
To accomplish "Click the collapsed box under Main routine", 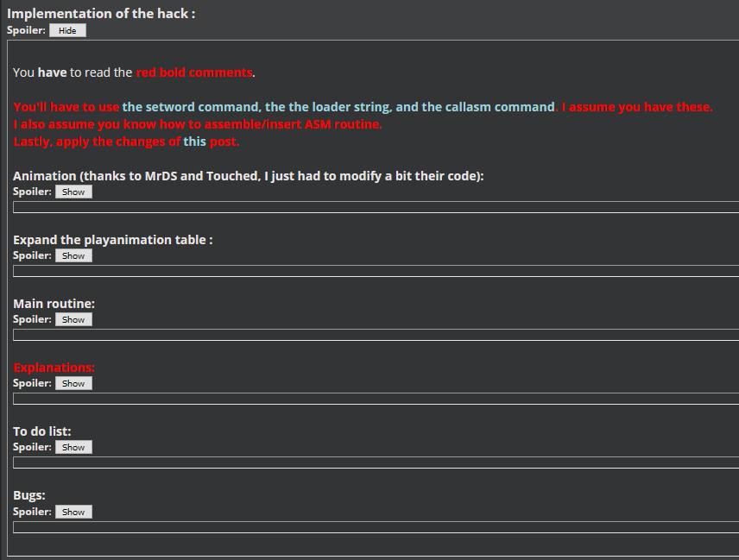I will click(376, 335).
